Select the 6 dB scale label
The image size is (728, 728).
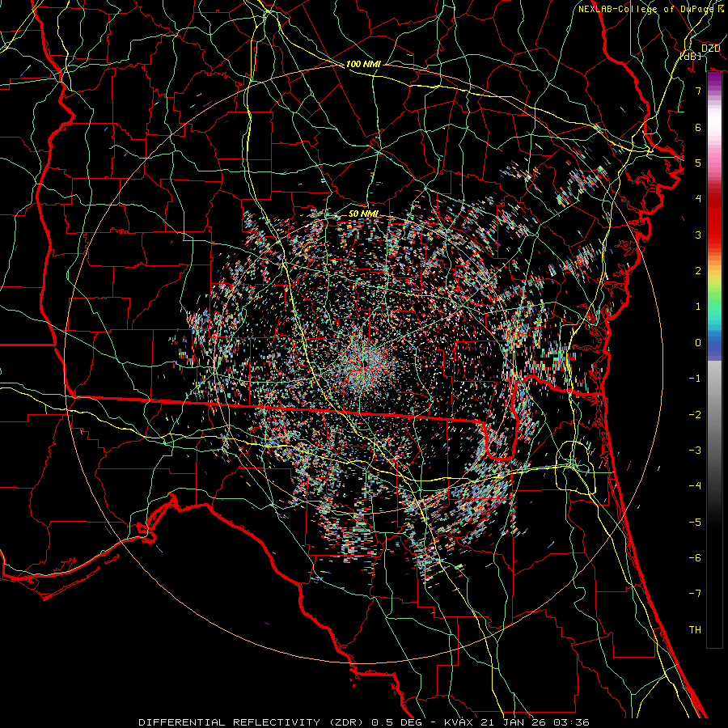(x=698, y=127)
